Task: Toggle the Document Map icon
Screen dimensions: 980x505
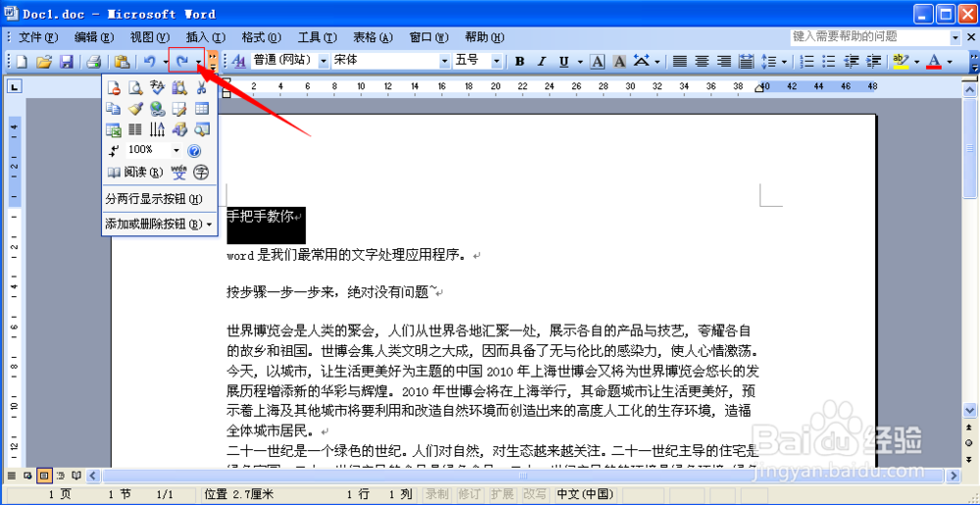Action: coord(201,130)
